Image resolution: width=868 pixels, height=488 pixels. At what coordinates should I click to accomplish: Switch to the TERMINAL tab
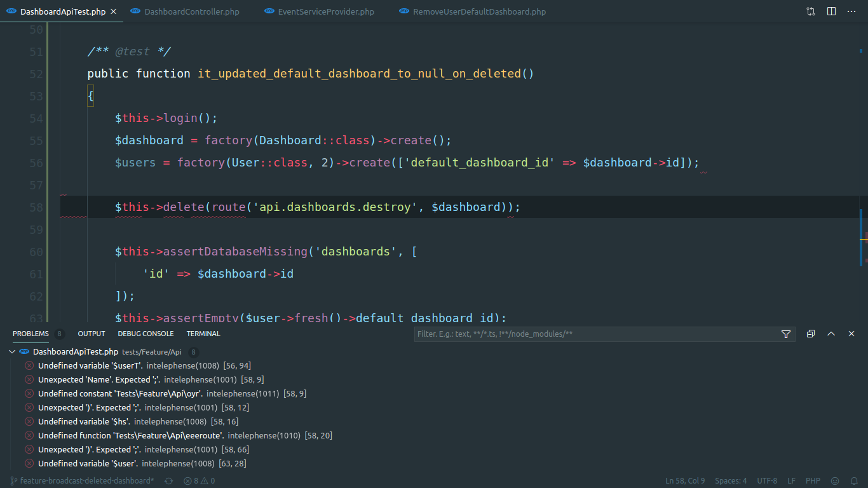[x=203, y=333]
